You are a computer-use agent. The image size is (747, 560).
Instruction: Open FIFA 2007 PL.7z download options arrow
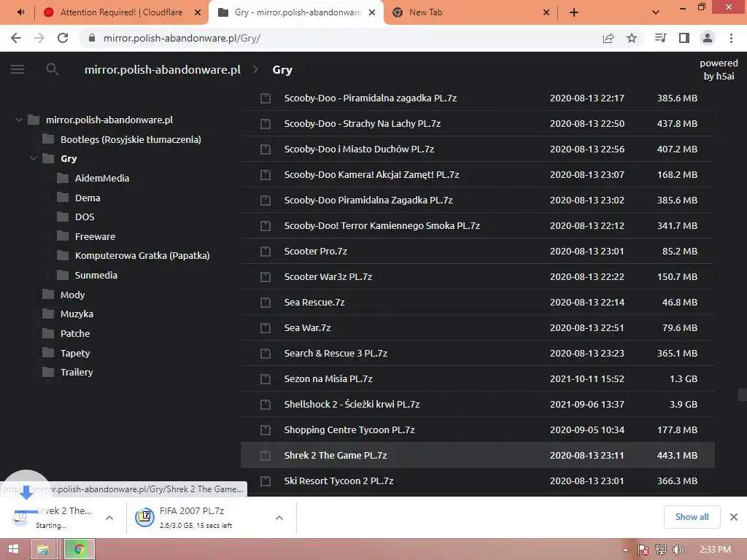pyautogui.click(x=279, y=518)
